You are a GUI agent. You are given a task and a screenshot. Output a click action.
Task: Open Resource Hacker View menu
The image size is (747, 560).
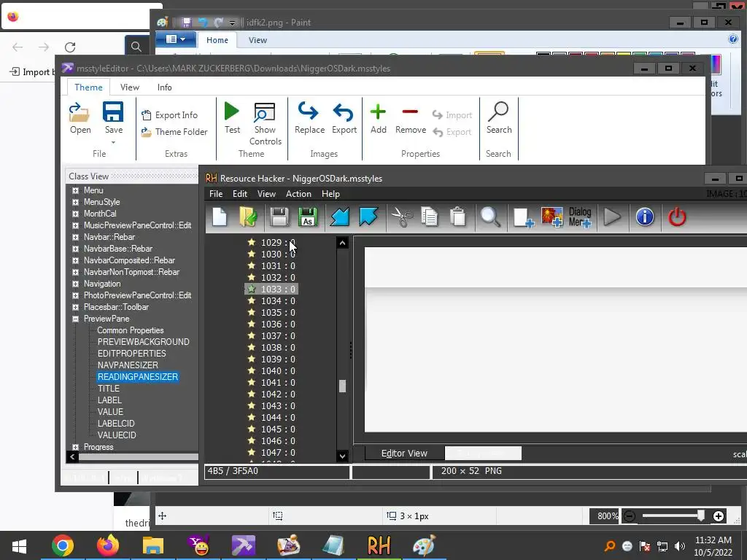click(266, 194)
